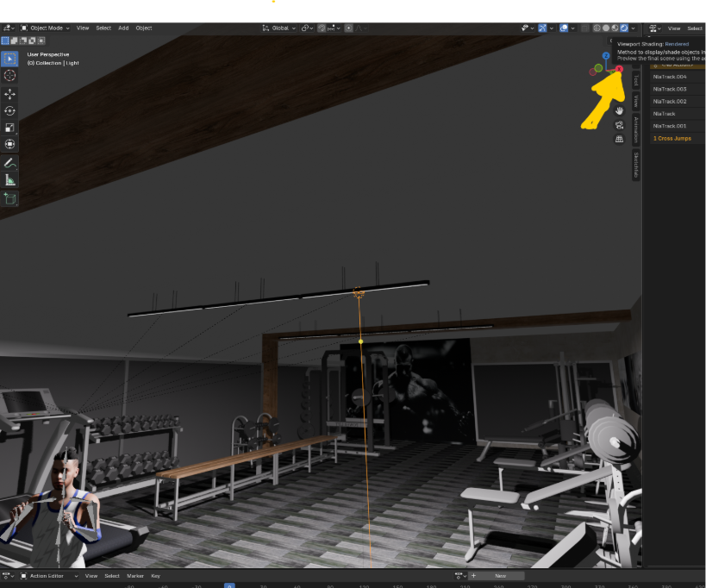Click the Z axis on the navigation gizmo
The image size is (706, 588).
tap(606, 56)
